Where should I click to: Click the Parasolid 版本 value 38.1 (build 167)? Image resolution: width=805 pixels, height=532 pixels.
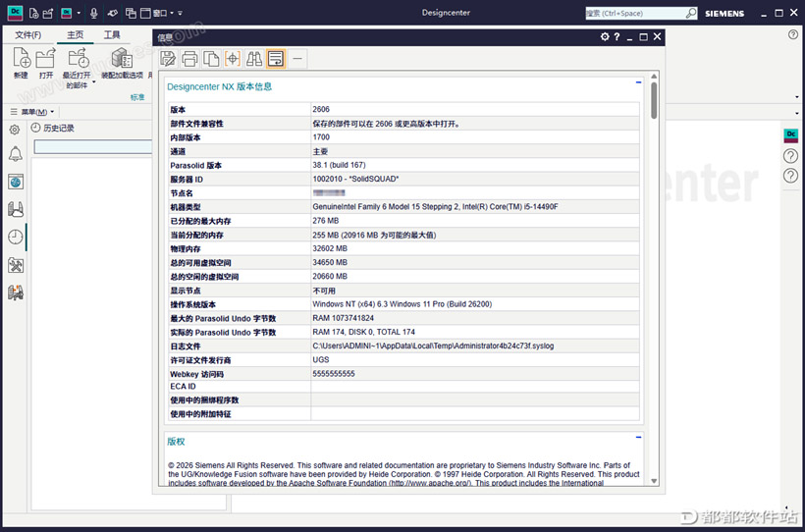click(x=339, y=165)
